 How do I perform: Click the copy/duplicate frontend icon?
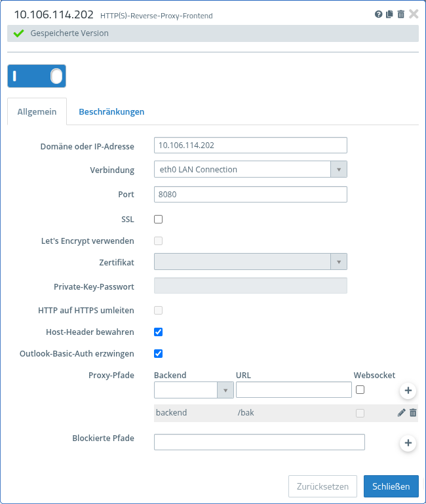pyautogui.click(x=389, y=14)
